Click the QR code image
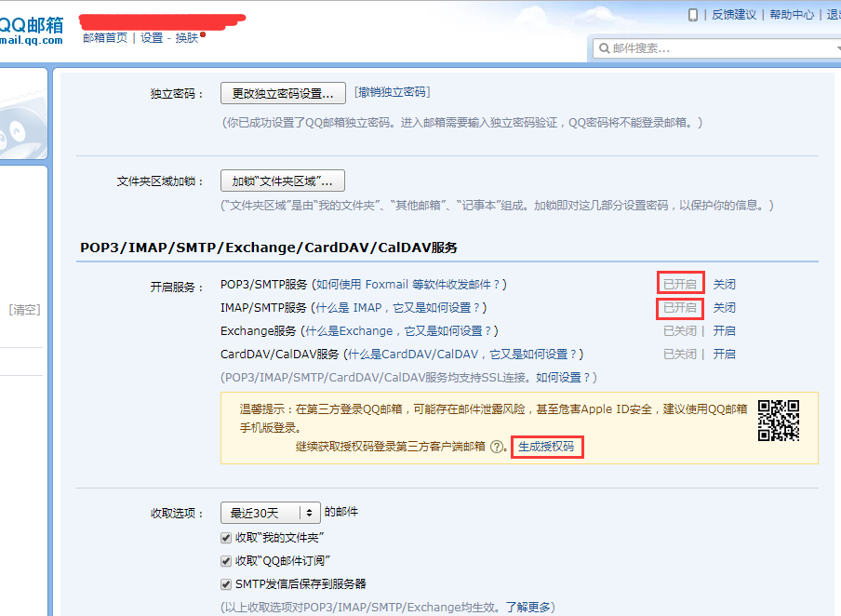The image size is (841, 616). pos(779,421)
